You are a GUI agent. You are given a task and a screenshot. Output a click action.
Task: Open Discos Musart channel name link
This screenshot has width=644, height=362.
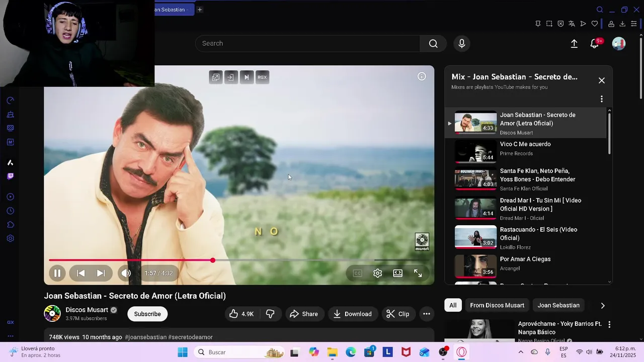click(x=87, y=310)
